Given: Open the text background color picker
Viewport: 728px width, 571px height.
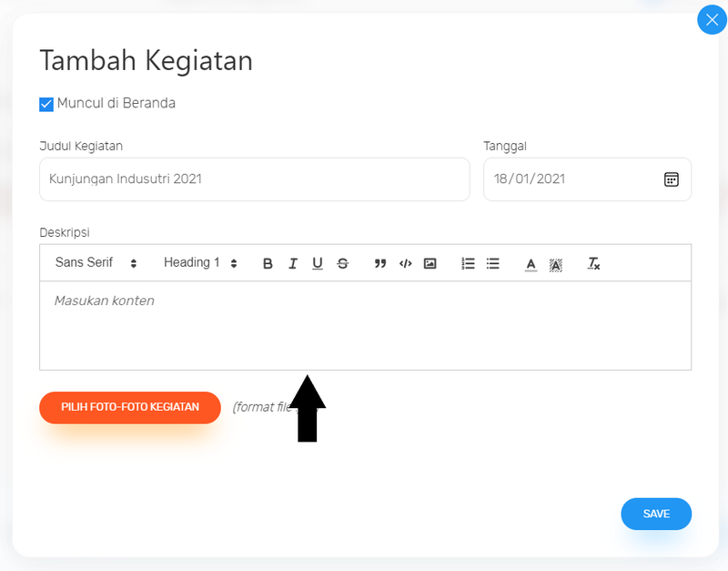Looking at the screenshot, I should (x=556, y=264).
